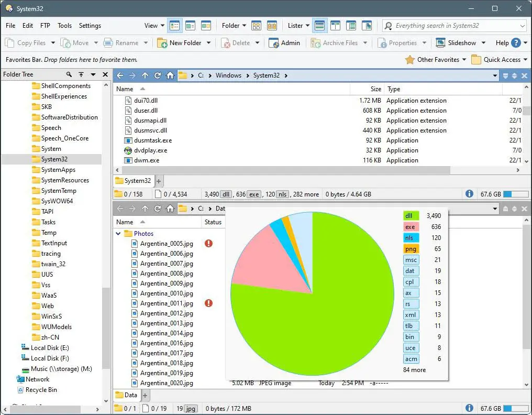
Task: Go up one level from System32
Action: coord(145,75)
